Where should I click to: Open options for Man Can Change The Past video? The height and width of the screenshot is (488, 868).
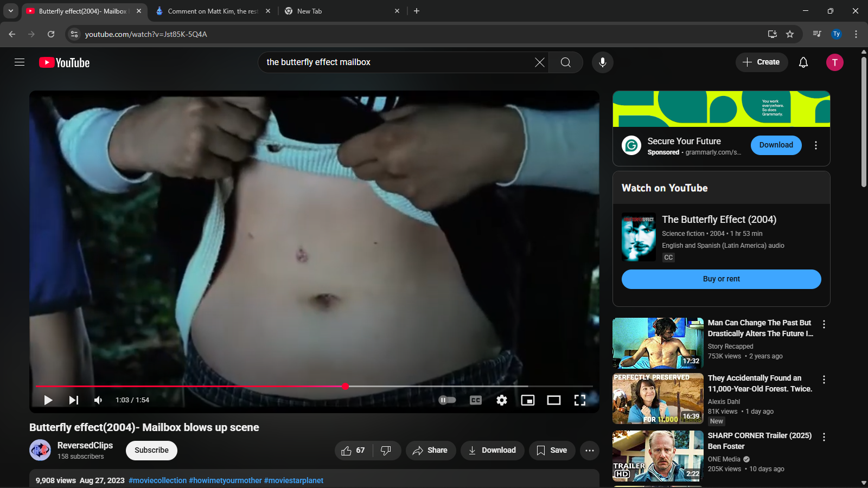824,324
